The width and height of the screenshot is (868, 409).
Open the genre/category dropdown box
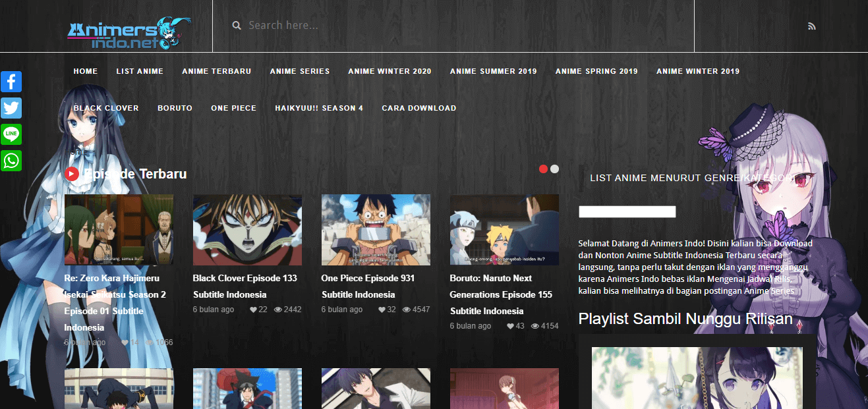[x=627, y=211]
